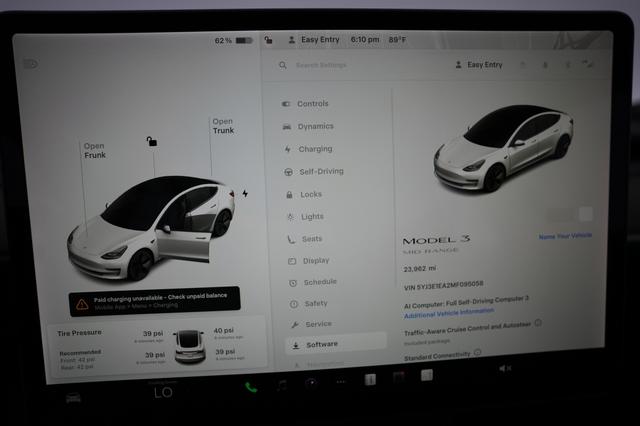Tap the headlights icon at top left
The height and width of the screenshot is (426, 640).
pyautogui.click(x=31, y=64)
